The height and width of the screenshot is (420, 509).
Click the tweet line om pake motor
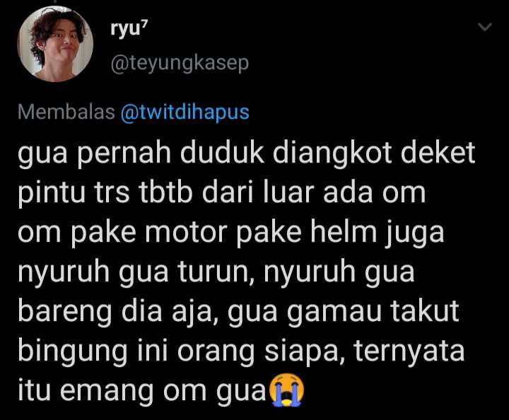(x=230, y=233)
